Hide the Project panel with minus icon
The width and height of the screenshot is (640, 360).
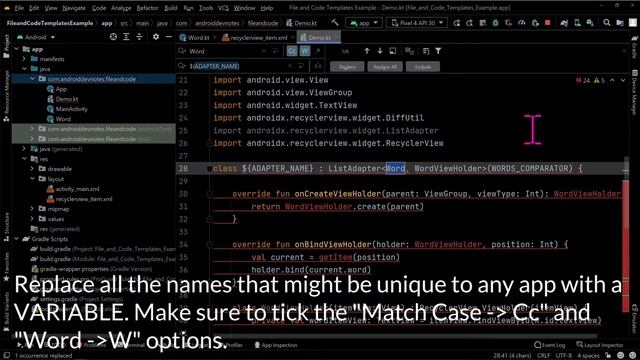coord(169,37)
